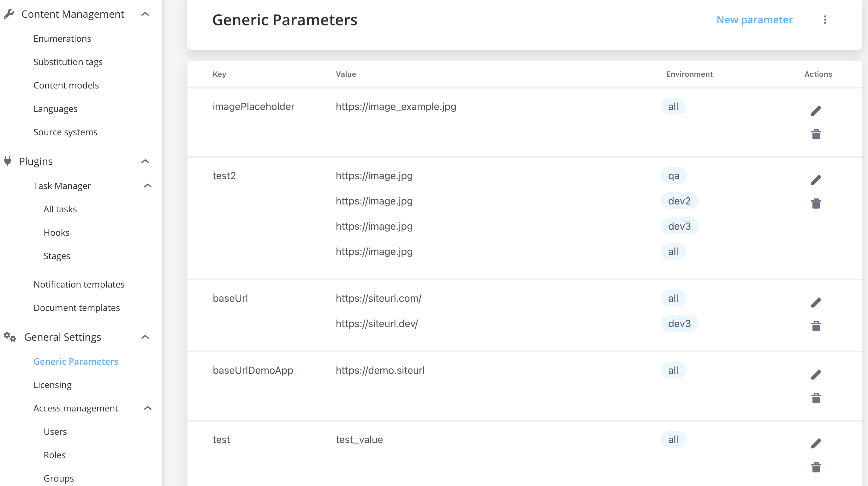Navigate to Notification templates section
Viewport: 868px width, 486px height.
coord(79,284)
